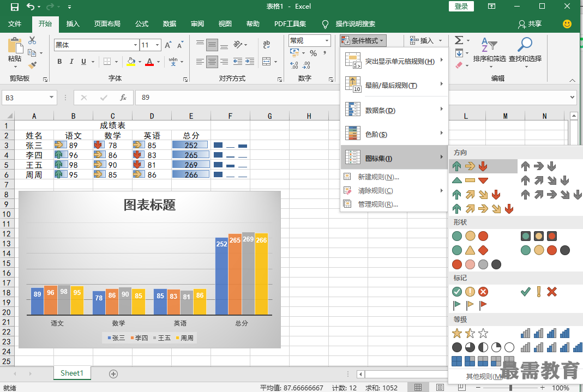Switch to Normal view in status bar
Image resolution: width=583 pixels, height=392 pixels.
418,388
